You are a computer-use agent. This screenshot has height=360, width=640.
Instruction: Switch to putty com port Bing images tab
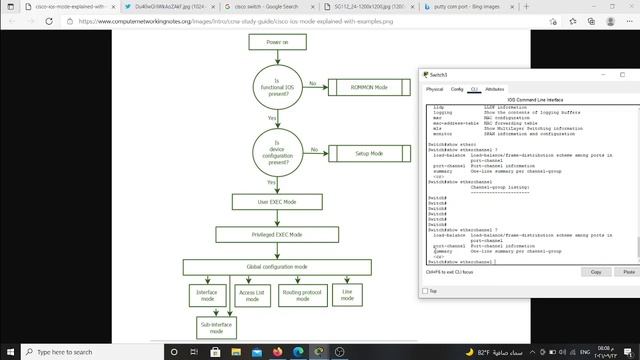[469, 7]
